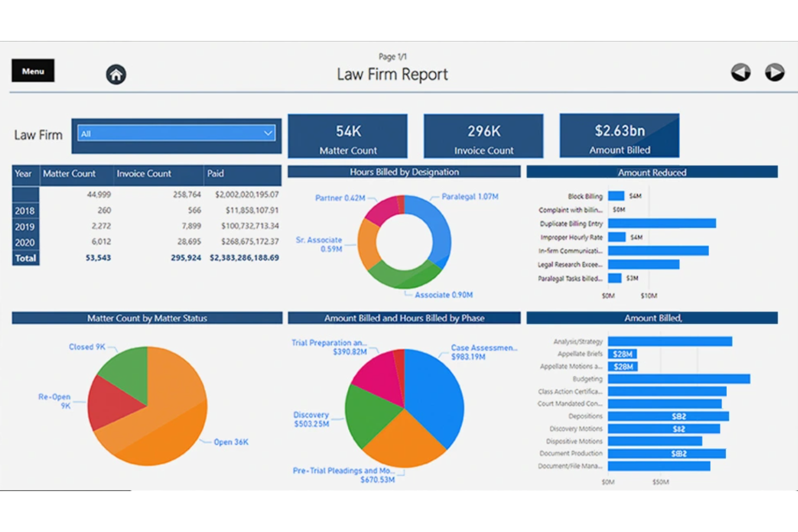The width and height of the screenshot is (798, 532).
Task: Open the black Menu button
Action: tap(33, 71)
